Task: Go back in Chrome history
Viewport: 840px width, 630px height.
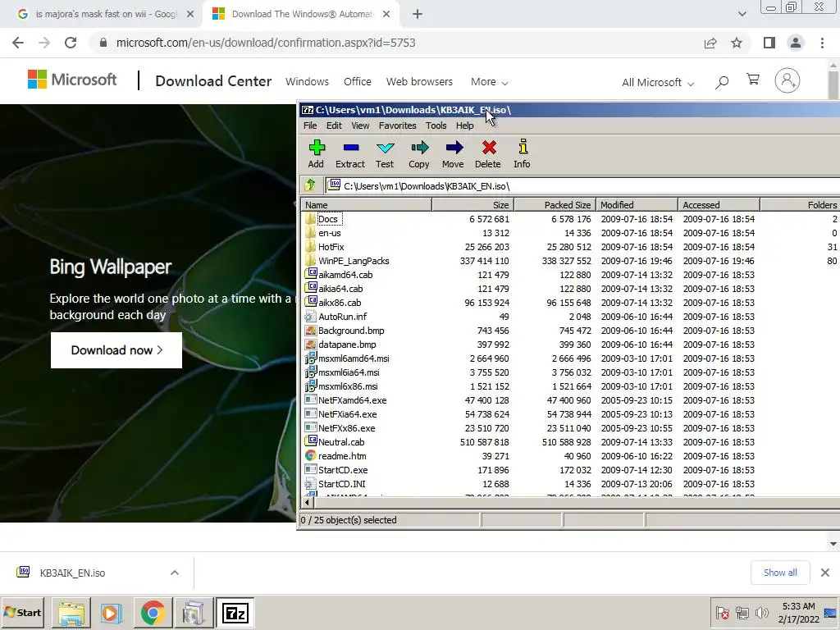Action: pyautogui.click(x=18, y=43)
